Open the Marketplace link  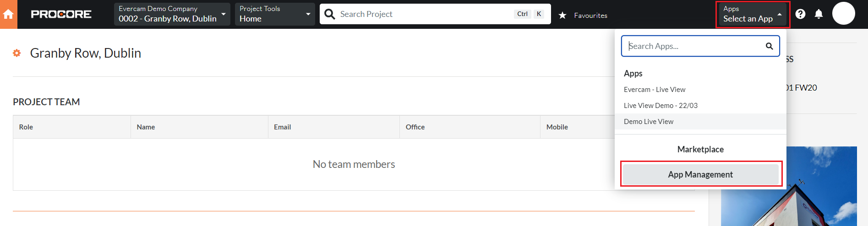700,150
